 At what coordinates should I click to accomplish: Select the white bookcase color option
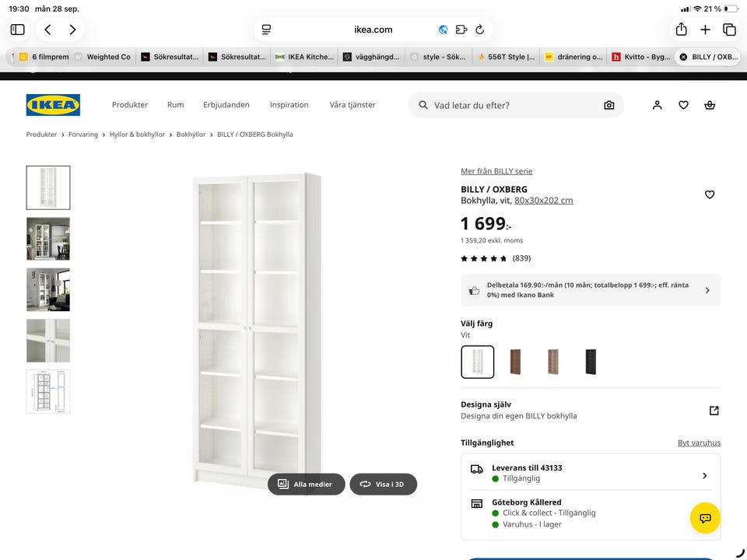click(477, 362)
